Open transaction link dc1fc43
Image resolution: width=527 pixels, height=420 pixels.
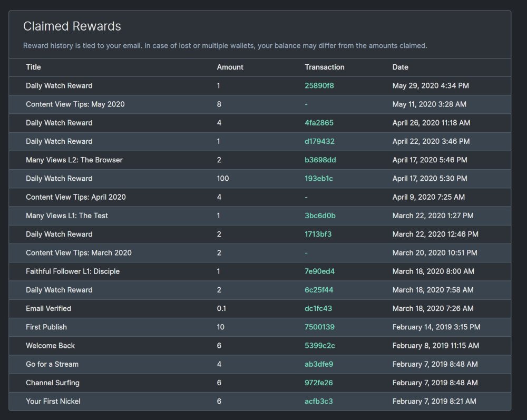(318, 308)
